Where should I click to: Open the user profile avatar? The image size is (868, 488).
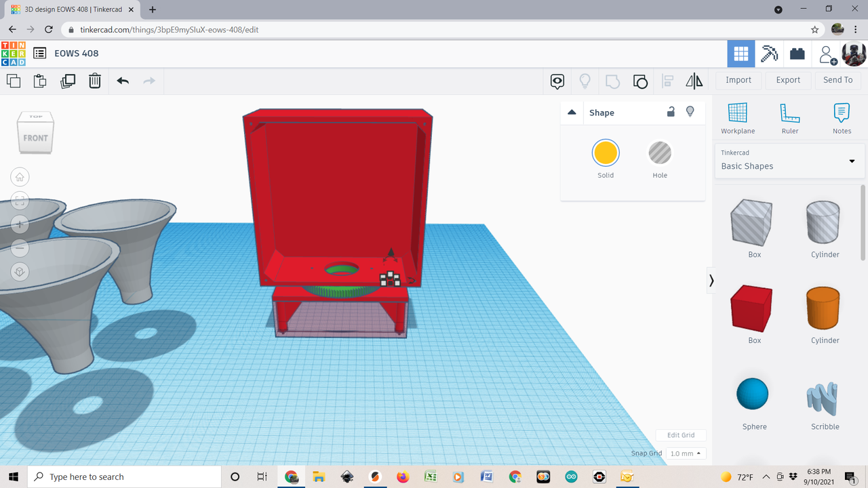854,54
